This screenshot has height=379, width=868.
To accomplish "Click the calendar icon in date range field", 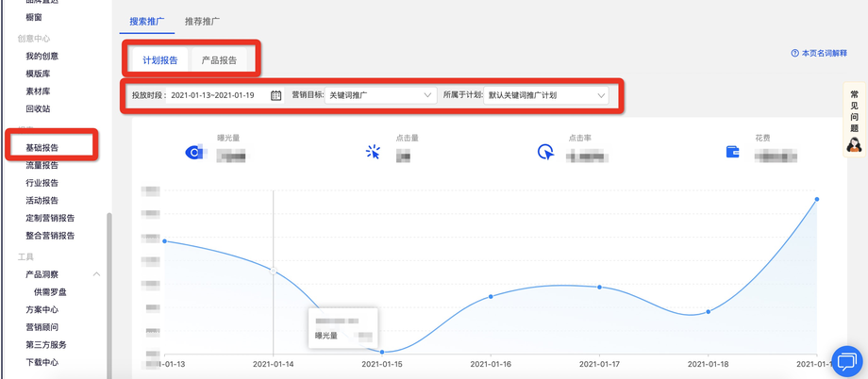I will point(275,95).
